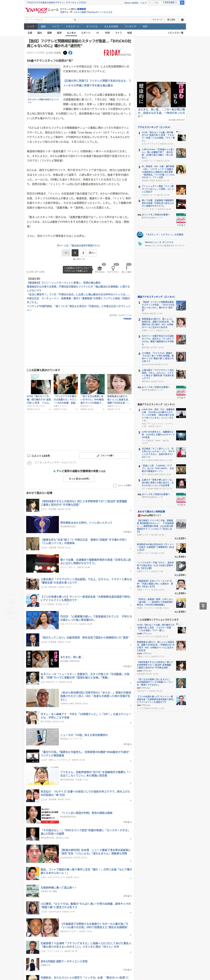
Task: Click the scroll-to-top arrow button
Action: 203,606
